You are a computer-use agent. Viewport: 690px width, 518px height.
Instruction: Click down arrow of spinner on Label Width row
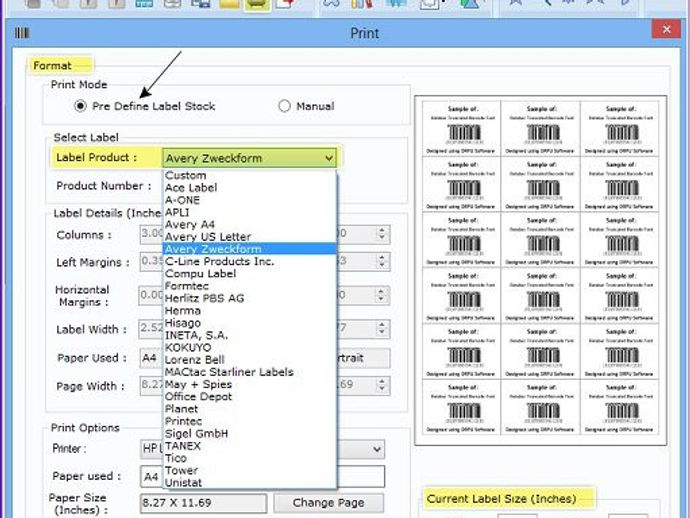click(x=382, y=332)
